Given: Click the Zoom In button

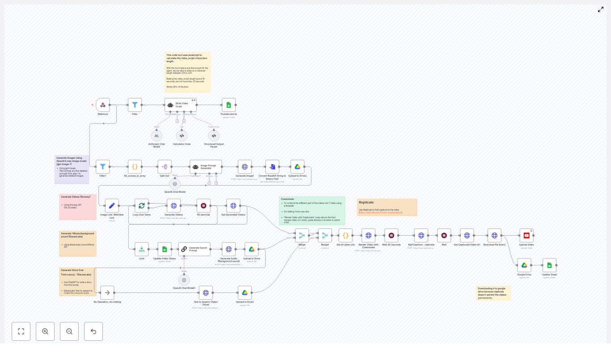Looking at the screenshot, I should tap(45, 331).
